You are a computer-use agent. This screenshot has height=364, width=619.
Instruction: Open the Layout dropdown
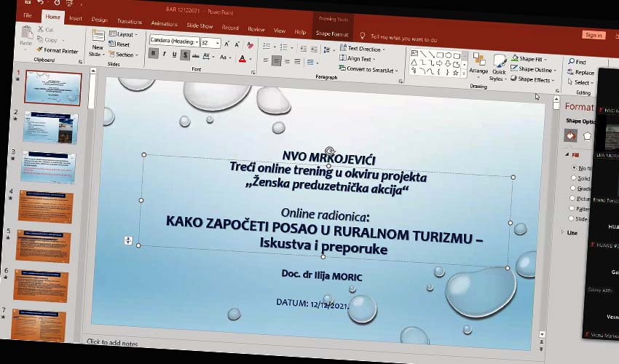click(x=124, y=34)
